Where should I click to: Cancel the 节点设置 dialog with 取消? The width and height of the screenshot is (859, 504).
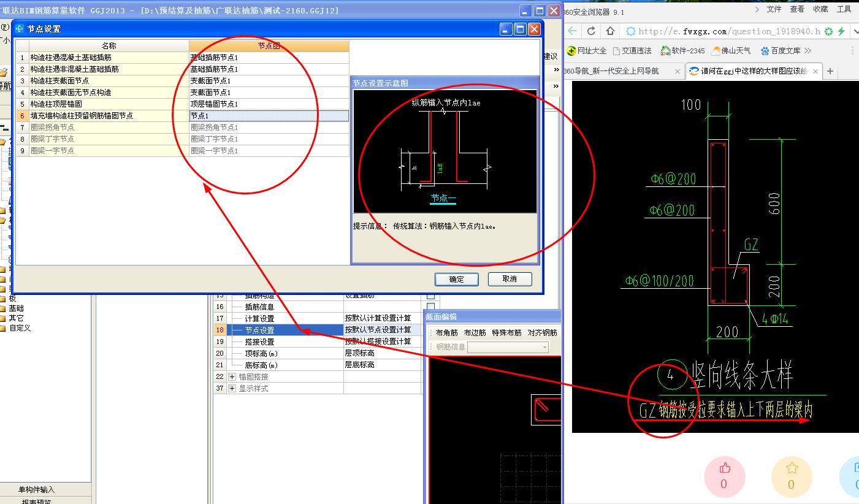(x=510, y=279)
